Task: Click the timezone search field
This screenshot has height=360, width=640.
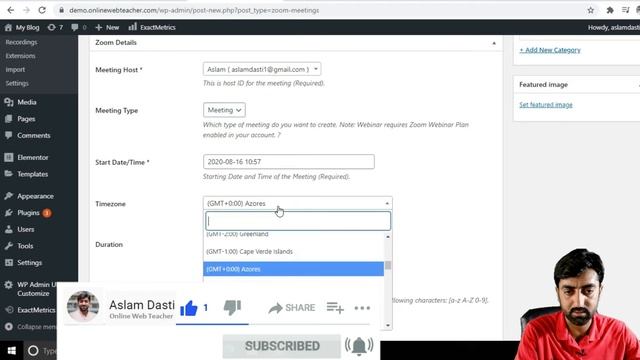Action: click(x=298, y=221)
